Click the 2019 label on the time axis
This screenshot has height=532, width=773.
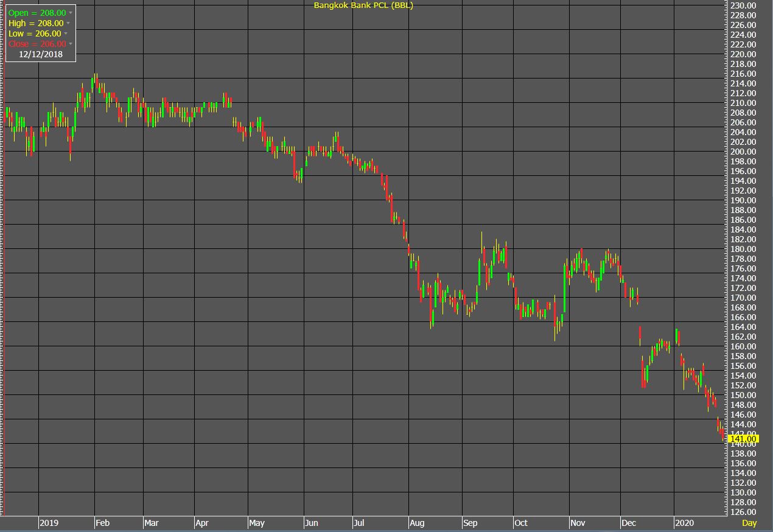point(49,523)
